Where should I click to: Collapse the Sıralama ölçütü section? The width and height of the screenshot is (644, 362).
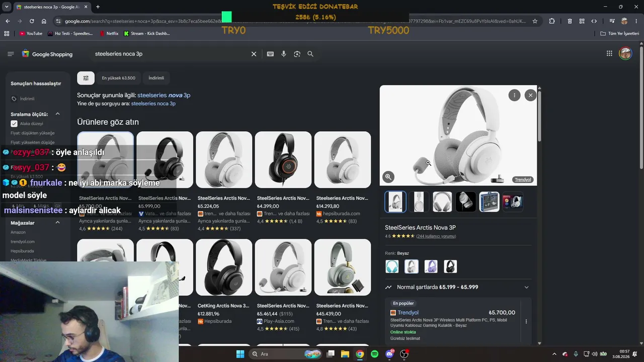[57, 114]
